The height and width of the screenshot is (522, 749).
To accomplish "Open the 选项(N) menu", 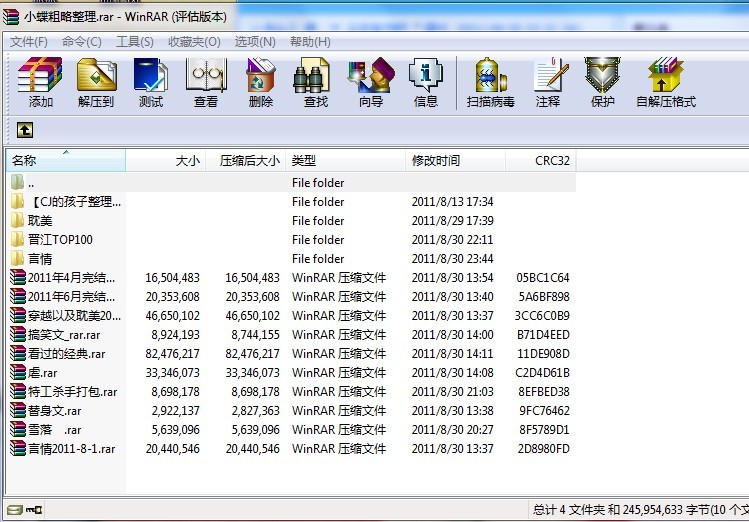I will pos(255,42).
